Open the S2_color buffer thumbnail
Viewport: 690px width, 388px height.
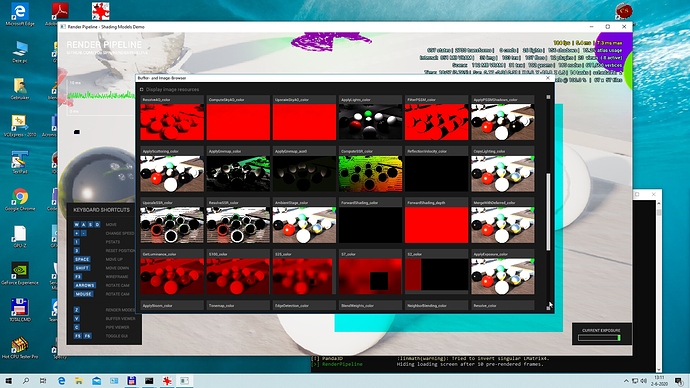pos(437,276)
